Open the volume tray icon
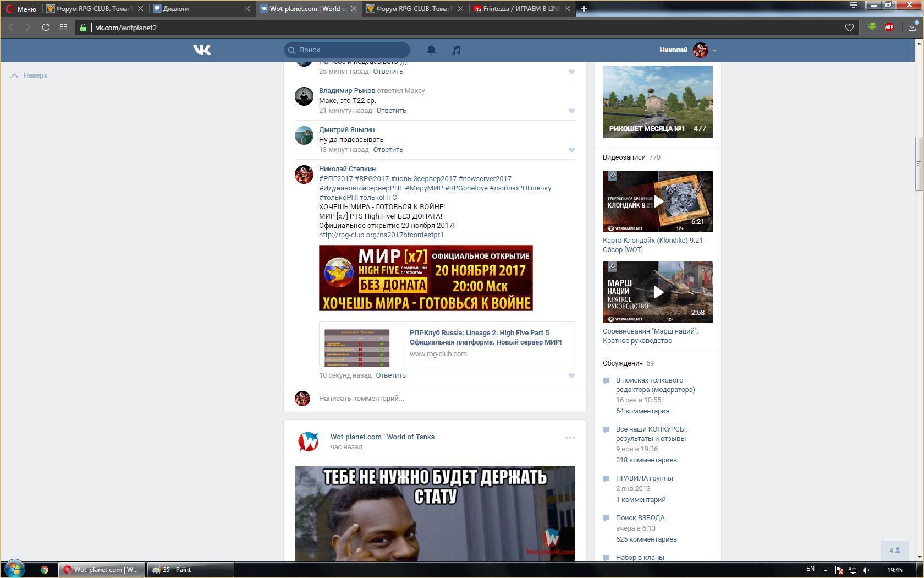The width and height of the screenshot is (924, 578). pyautogui.click(x=866, y=570)
